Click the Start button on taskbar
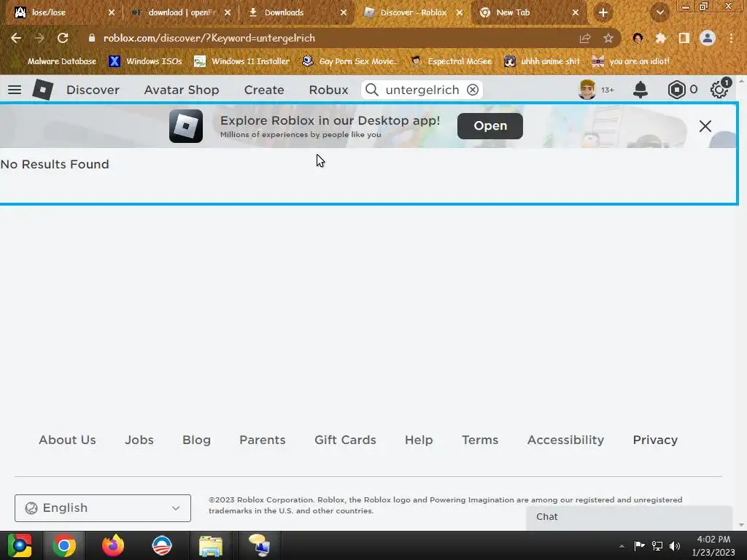747x560 pixels. [x=20, y=545]
